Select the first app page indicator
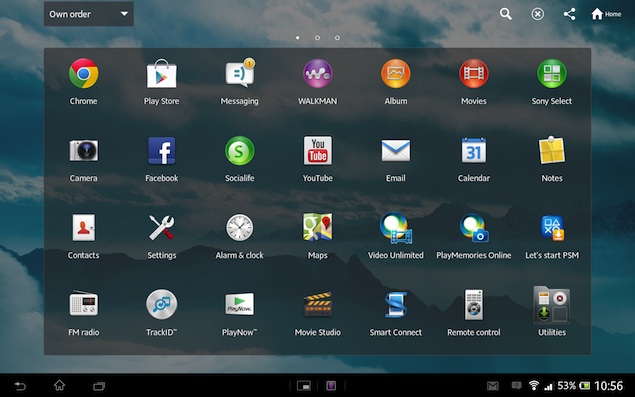The image size is (635, 397). (x=298, y=38)
